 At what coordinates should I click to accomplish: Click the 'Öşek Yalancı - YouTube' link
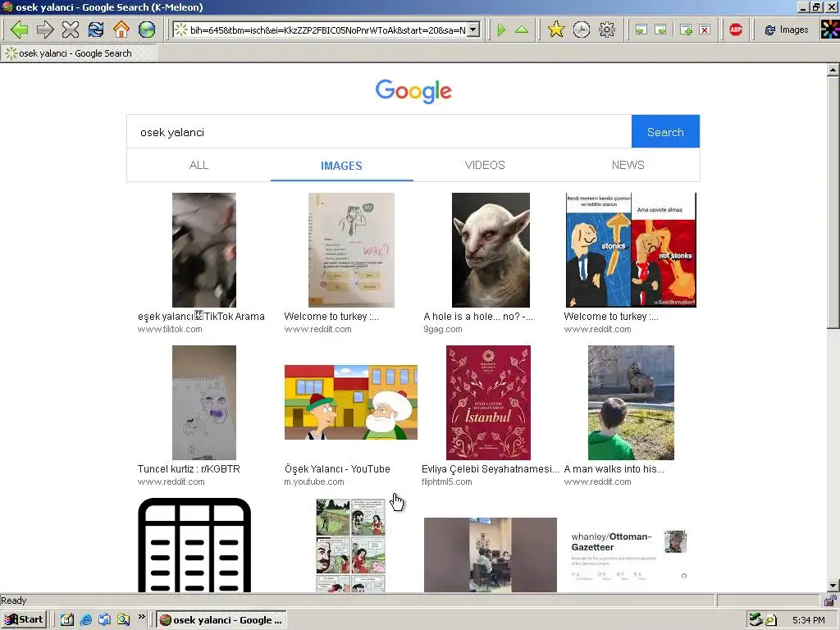point(337,468)
